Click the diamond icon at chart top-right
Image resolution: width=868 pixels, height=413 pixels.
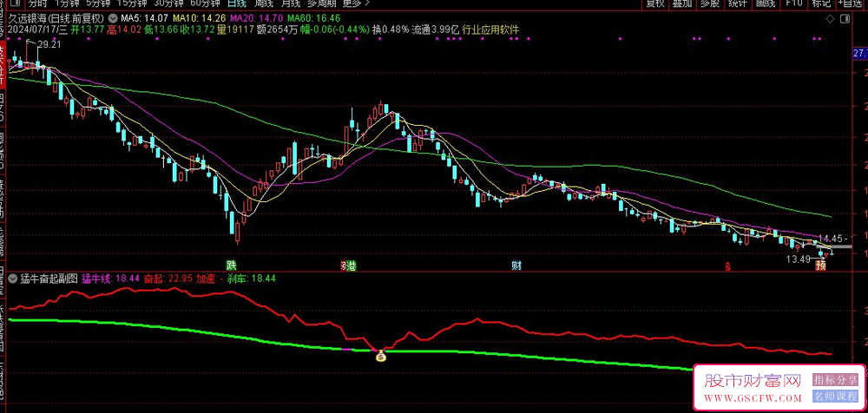coord(830,19)
